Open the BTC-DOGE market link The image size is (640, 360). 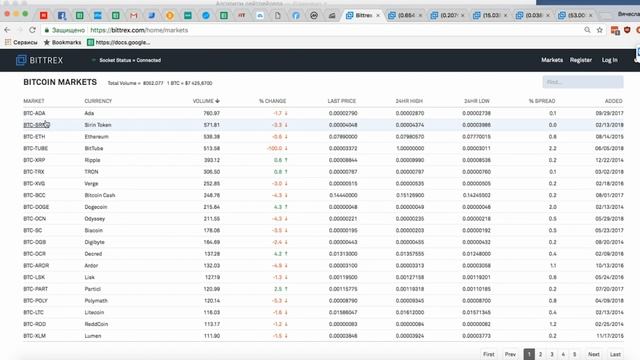pos(36,207)
